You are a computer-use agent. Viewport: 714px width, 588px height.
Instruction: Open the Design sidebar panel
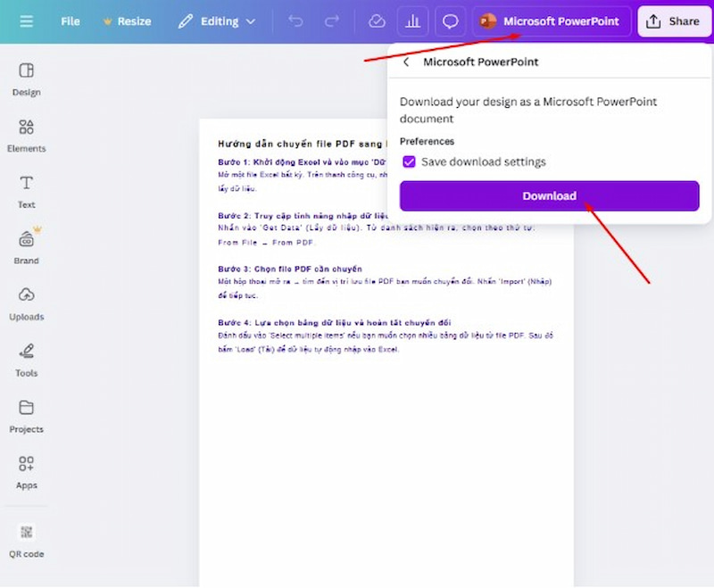click(27, 79)
